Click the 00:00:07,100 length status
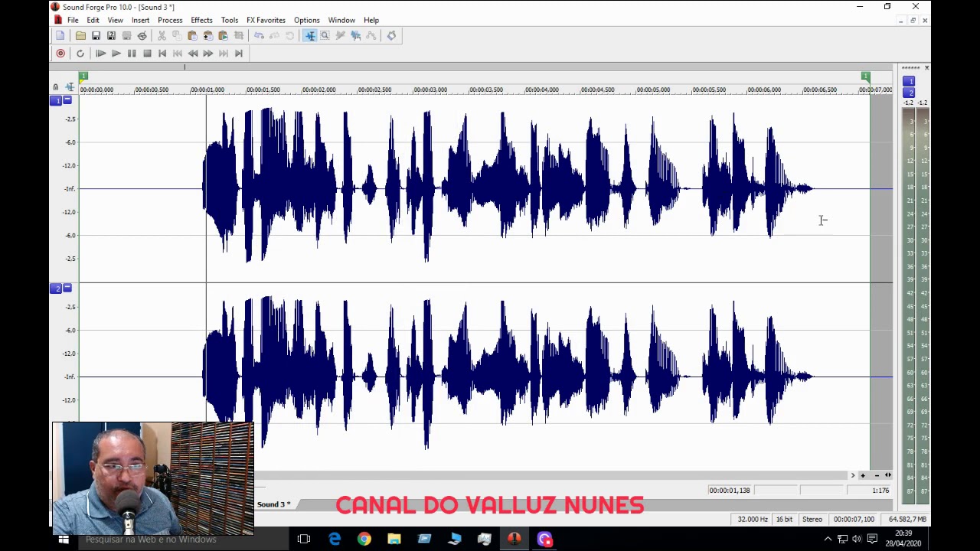 854,520
